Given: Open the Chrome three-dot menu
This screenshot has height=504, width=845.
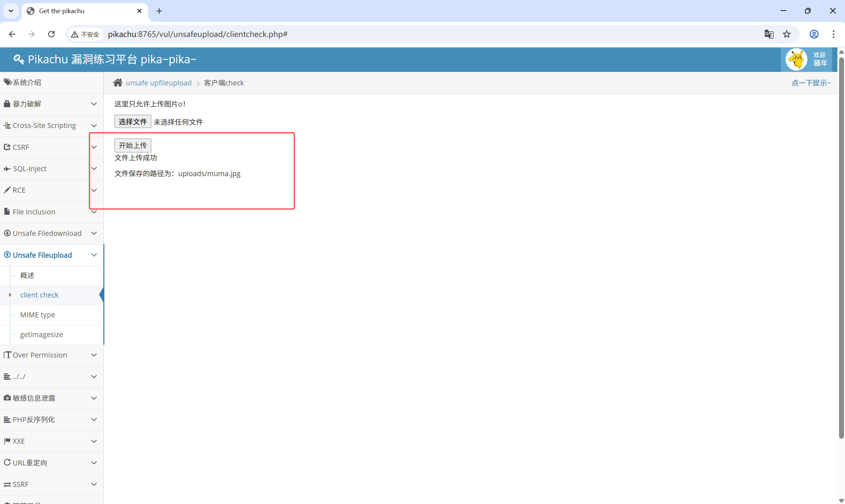Looking at the screenshot, I should click(833, 34).
